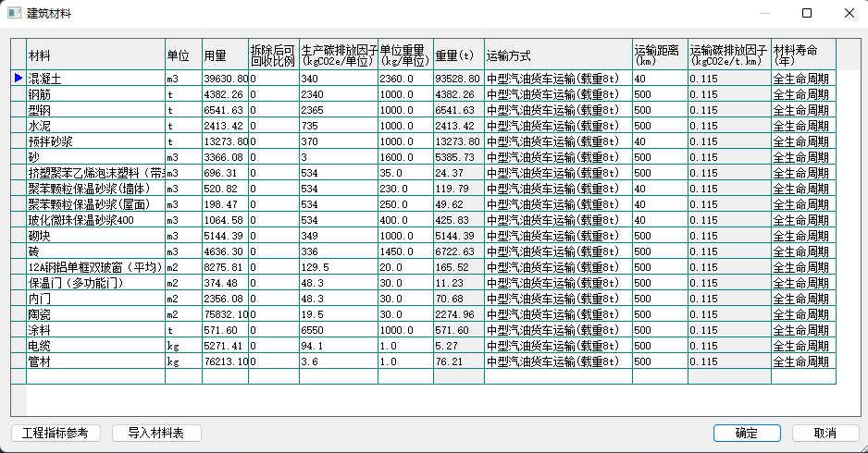The image size is (868, 453).
Task: Close the 建筑材料 dialog window
Action: (849, 13)
